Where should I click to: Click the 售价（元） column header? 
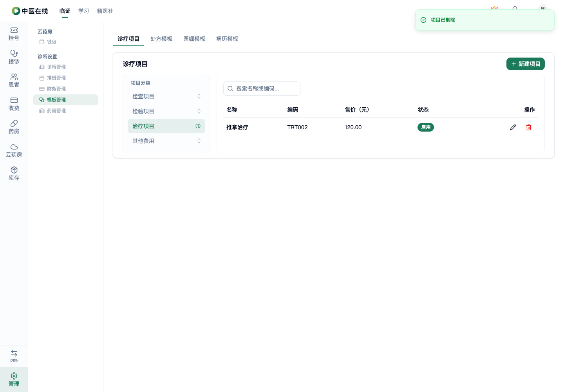click(357, 110)
